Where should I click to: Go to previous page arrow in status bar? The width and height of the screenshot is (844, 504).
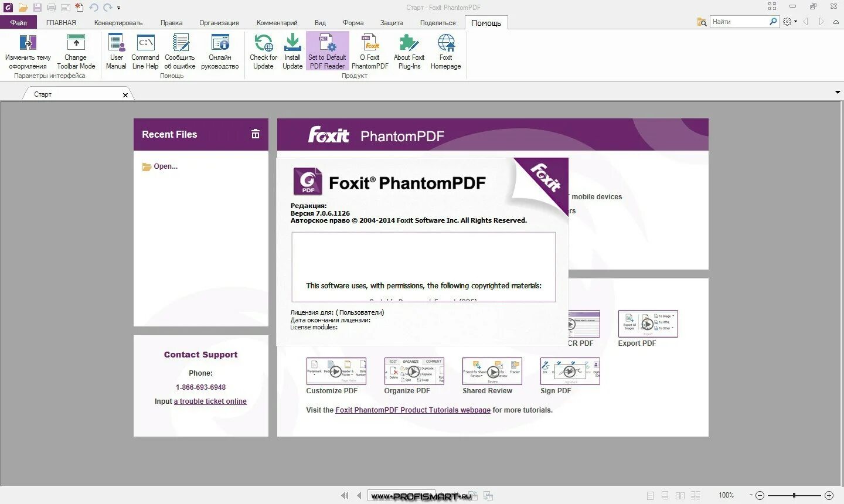(x=359, y=496)
